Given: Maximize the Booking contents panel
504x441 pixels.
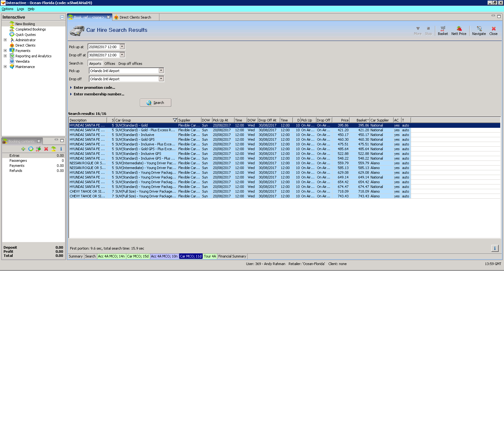Looking at the screenshot, I should tap(62, 140).
